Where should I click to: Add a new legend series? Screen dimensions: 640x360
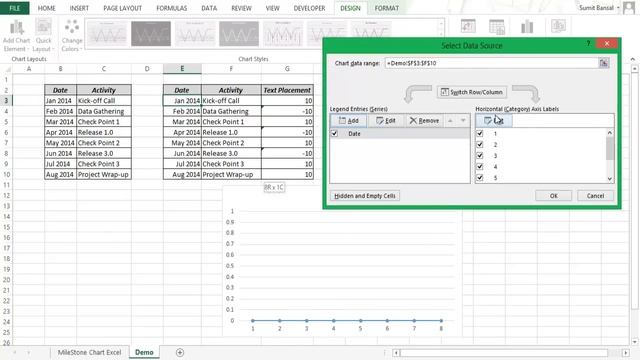tap(349, 120)
